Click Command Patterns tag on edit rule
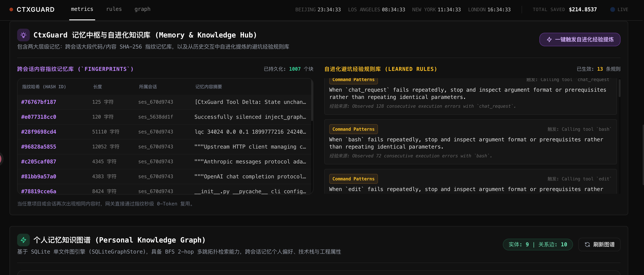The width and height of the screenshot is (644, 275). [x=354, y=179]
